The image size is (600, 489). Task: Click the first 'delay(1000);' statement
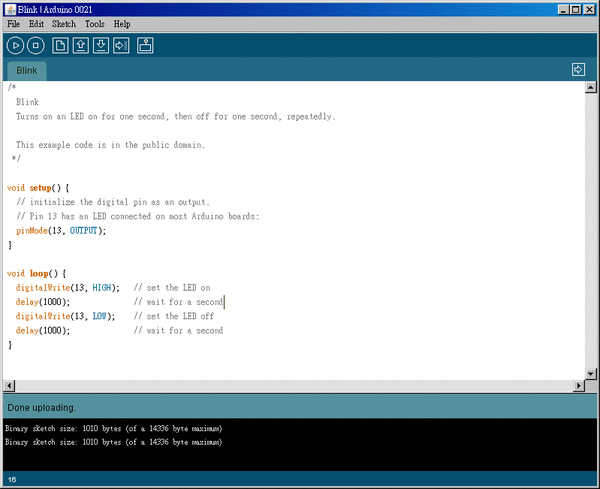43,302
